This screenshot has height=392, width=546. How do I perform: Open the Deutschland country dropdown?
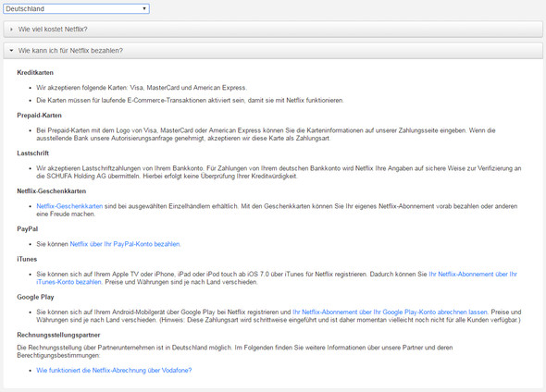coord(76,8)
